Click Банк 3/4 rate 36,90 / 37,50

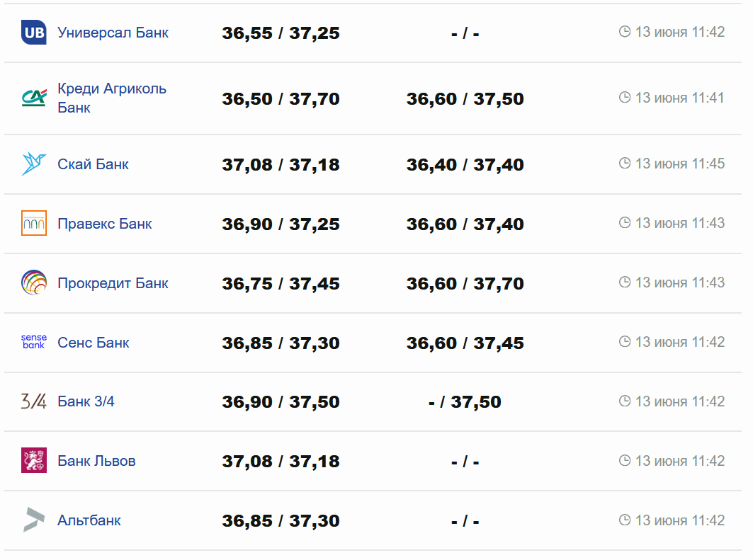pyautogui.click(x=281, y=402)
